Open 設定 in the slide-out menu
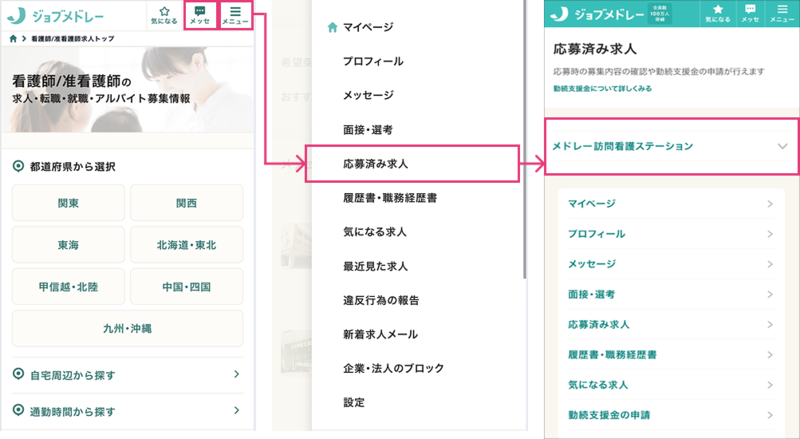 (354, 402)
